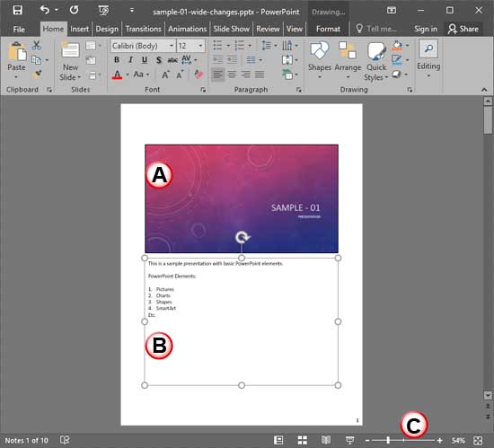Viewport: 494px width, 448px height.
Task: Switch to the Design tab
Action: (107, 29)
